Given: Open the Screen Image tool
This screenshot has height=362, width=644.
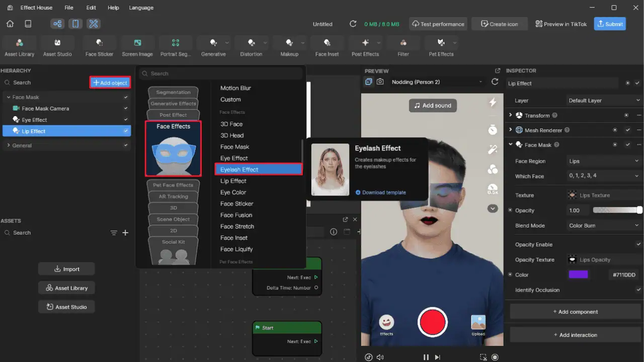Looking at the screenshot, I should (137, 47).
